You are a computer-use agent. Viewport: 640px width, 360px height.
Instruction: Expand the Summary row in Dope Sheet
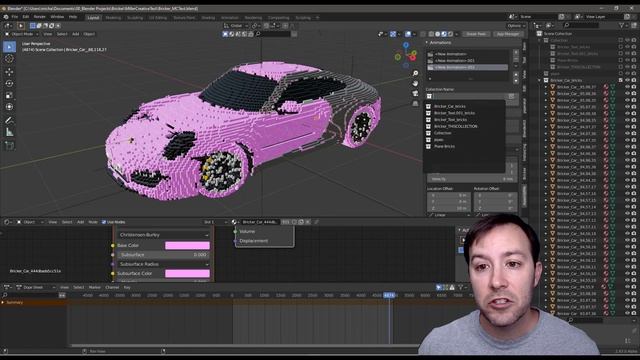click(3, 302)
